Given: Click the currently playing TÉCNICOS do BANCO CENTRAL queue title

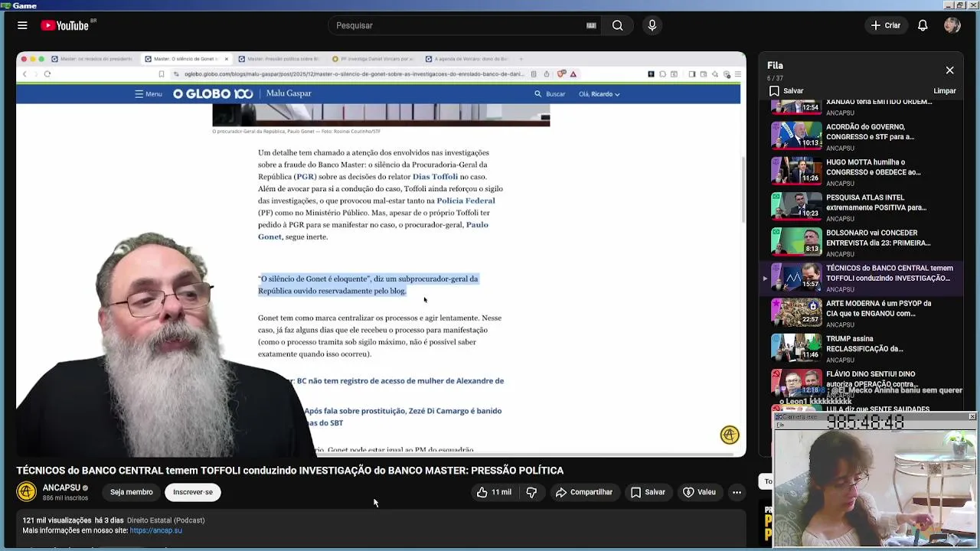Looking at the screenshot, I should [889, 273].
